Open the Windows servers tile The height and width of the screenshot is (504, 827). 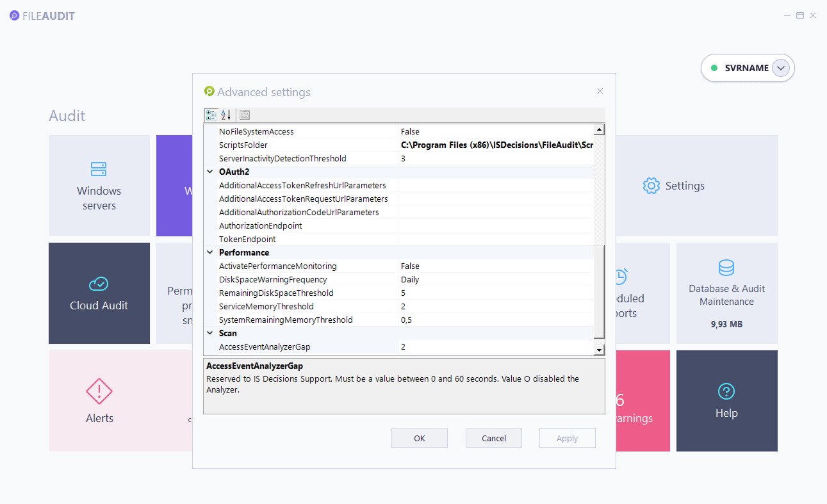pyautogui.click(x=99, y=186)
